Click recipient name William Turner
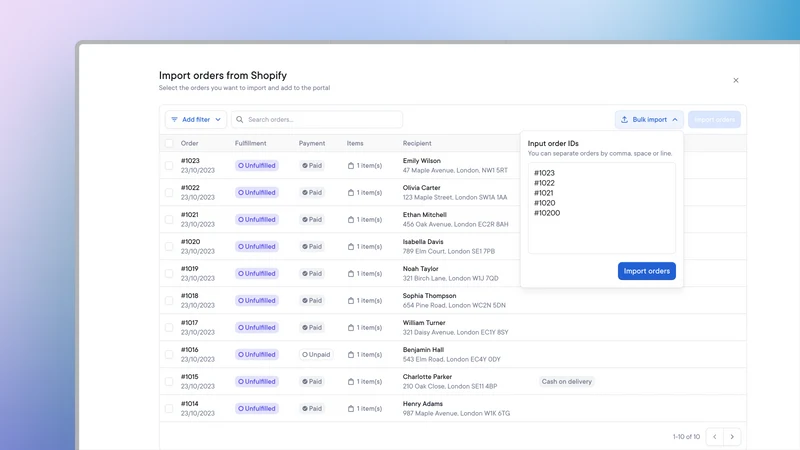The image size is (800, 450). (x=424, y=323)
